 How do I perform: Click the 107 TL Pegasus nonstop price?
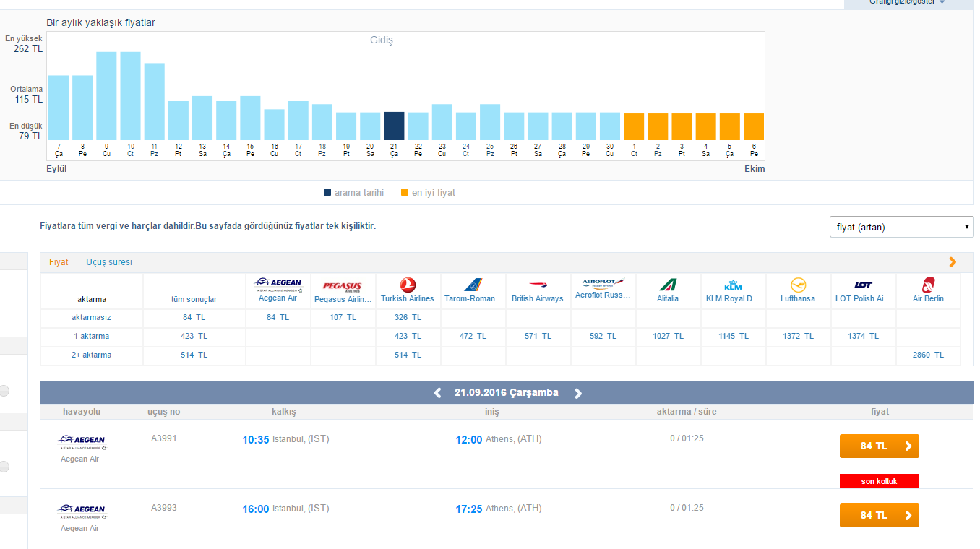(x=343, y=317)
